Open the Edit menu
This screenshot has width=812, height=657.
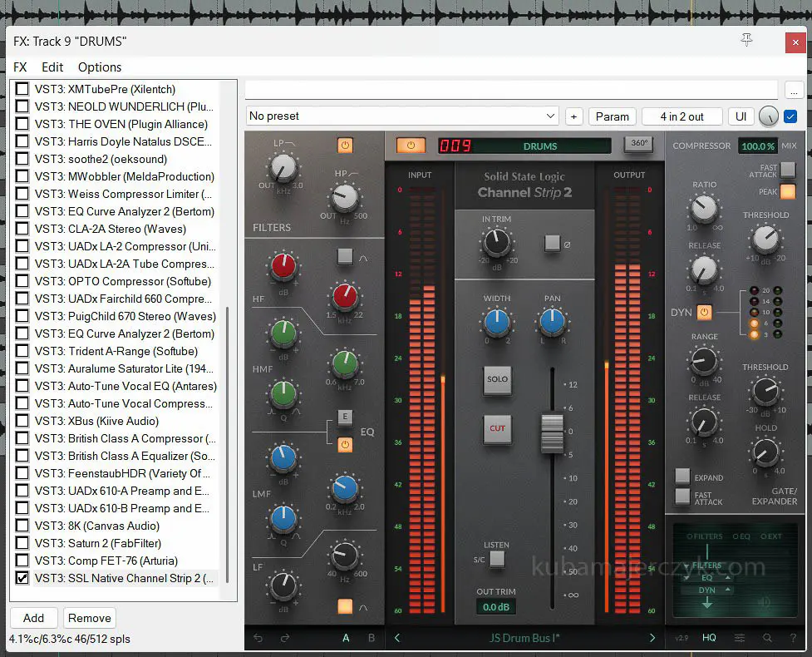click(x=52, y=67)
